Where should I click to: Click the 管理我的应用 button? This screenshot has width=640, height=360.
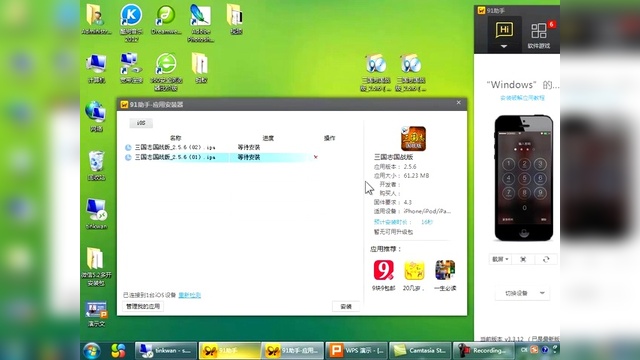pyautogui.click(x=143, y=306)
